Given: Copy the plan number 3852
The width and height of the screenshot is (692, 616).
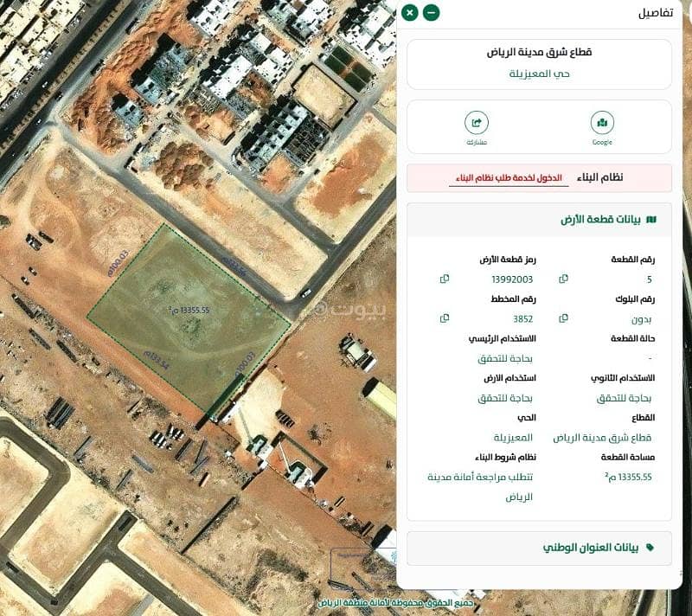Looking at the screenshot, I should [445, 318].
